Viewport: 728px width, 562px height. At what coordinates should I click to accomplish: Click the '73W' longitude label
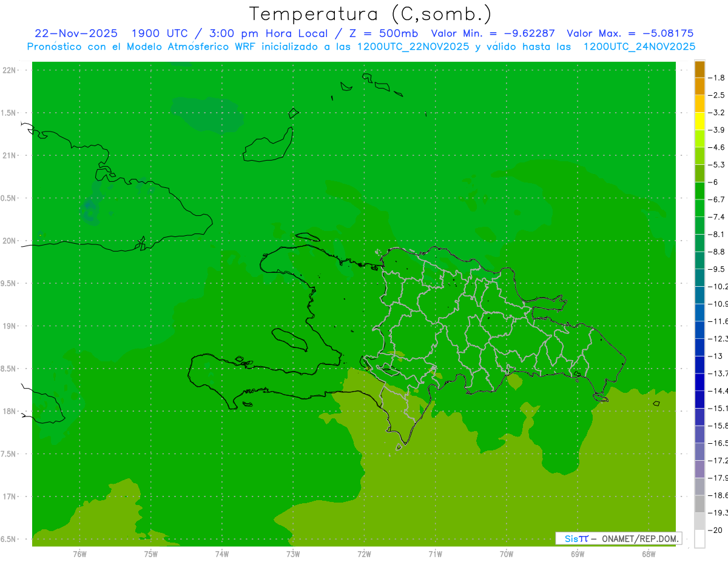(x=293, y=554)
